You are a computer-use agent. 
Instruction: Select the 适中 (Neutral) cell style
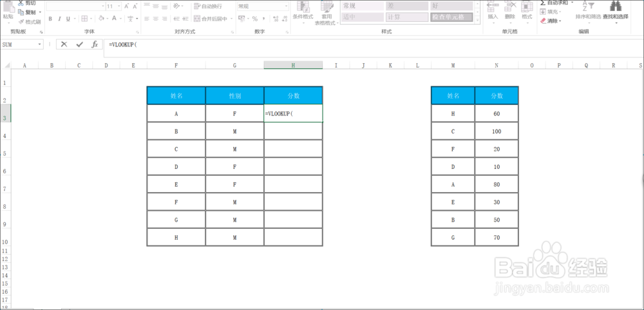361,17
